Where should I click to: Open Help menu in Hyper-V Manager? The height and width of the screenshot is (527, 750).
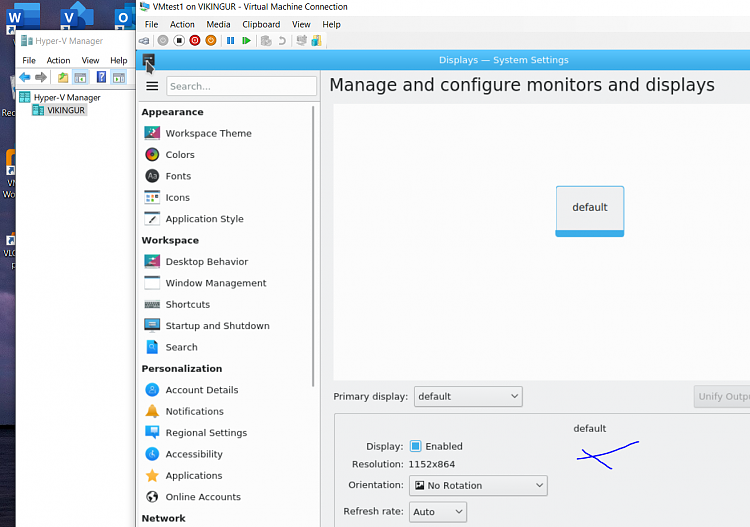click(x=119, y=60)
